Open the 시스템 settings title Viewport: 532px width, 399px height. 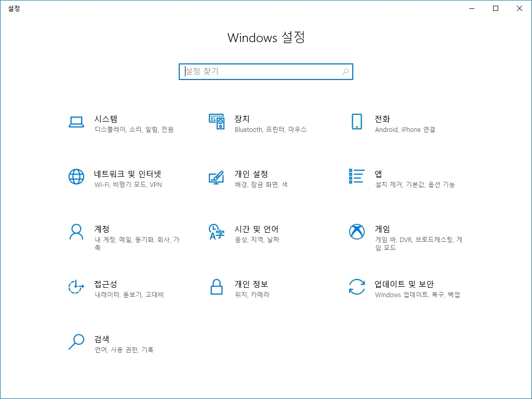coord(106,119)
